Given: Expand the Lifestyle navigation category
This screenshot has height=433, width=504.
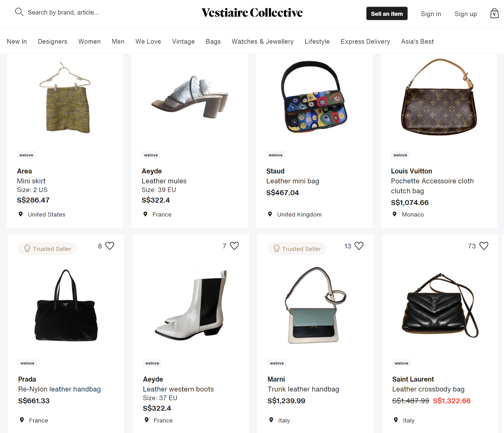Looking at the screenshot, I should click(317, 42).
